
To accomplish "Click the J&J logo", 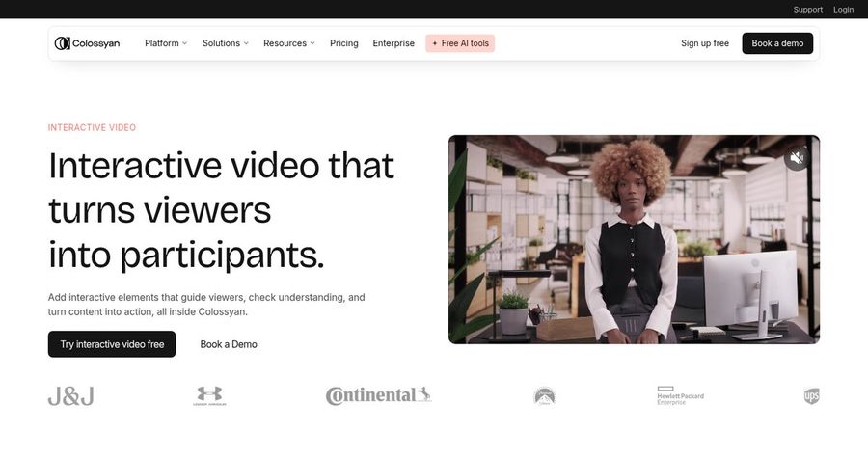I will [x=70, y=396].
